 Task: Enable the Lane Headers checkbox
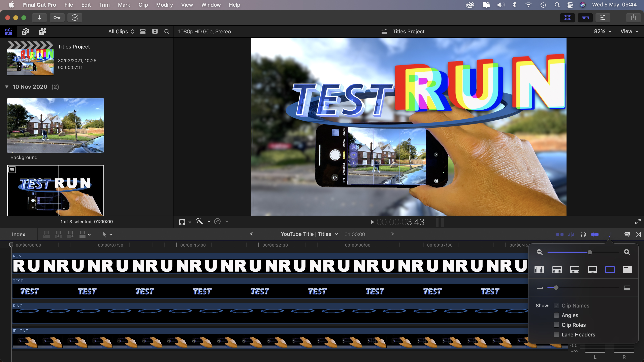click(557, 335)
